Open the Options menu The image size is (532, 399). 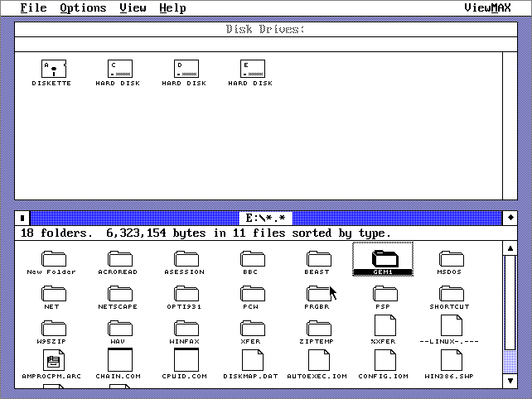(x=83, y=7)
